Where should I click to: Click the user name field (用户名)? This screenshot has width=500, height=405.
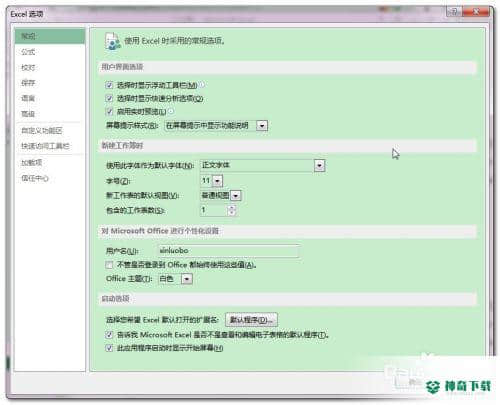point(228,251)
